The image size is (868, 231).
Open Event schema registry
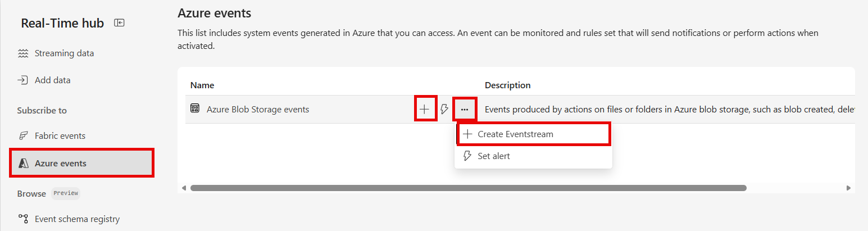coord(77,219)
